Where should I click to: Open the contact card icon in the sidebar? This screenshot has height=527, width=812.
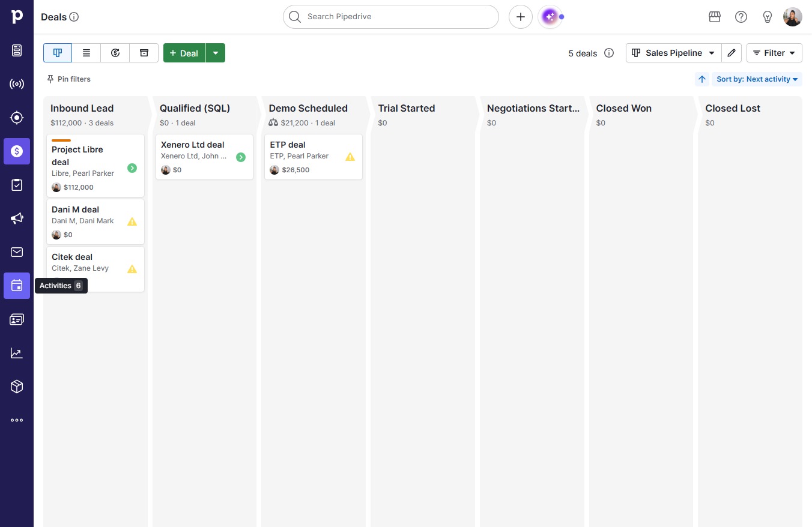(x=17, y=319)
